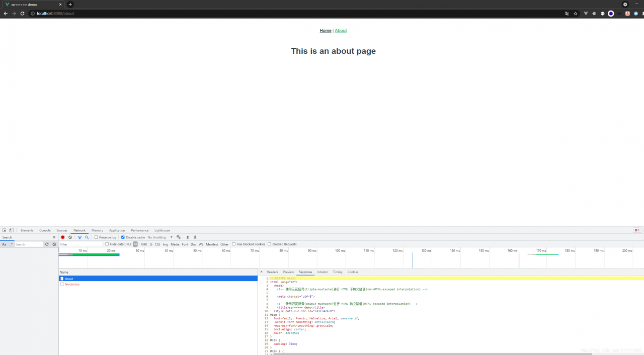Viewport: 644px width, 355px height.
Task: Open the network conditions Wi-Fi icon
Action: 178,237
